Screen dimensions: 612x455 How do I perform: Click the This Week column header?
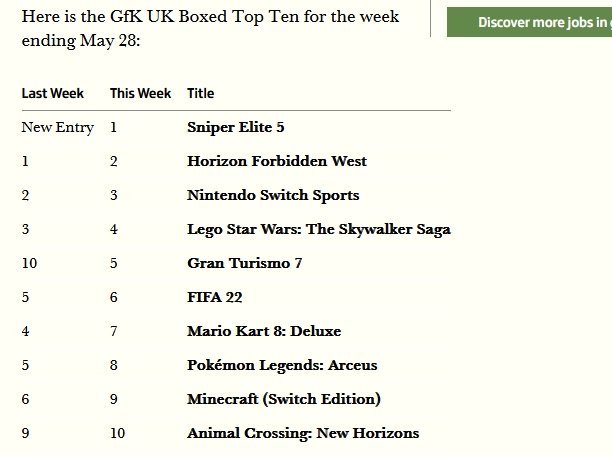(141, 93)
